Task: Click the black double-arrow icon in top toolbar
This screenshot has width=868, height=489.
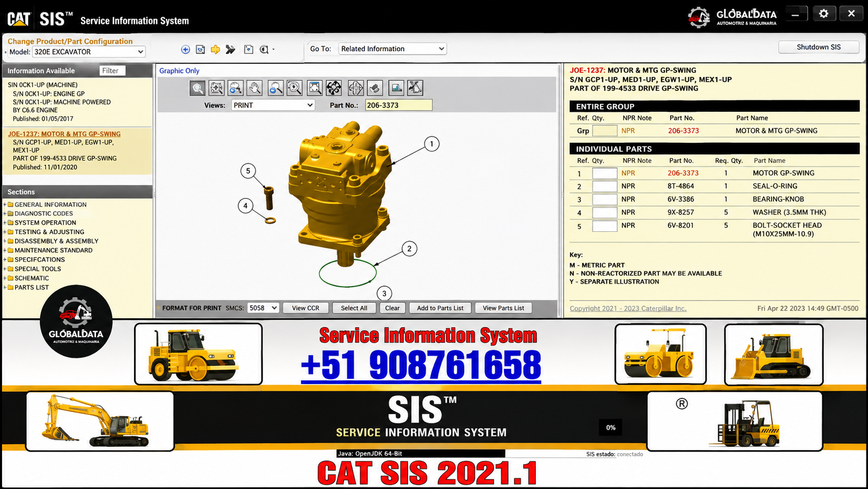Action: [x=230, y=49]
